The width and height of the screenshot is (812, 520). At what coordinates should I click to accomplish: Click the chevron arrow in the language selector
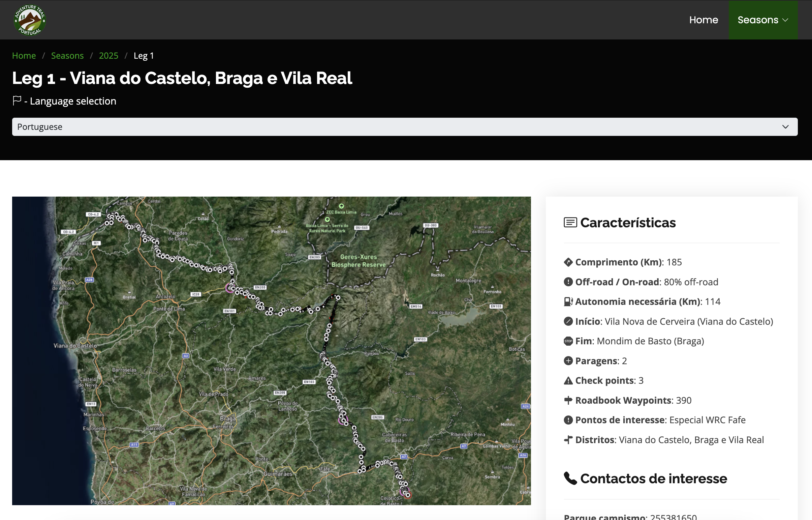coord(785,126)
